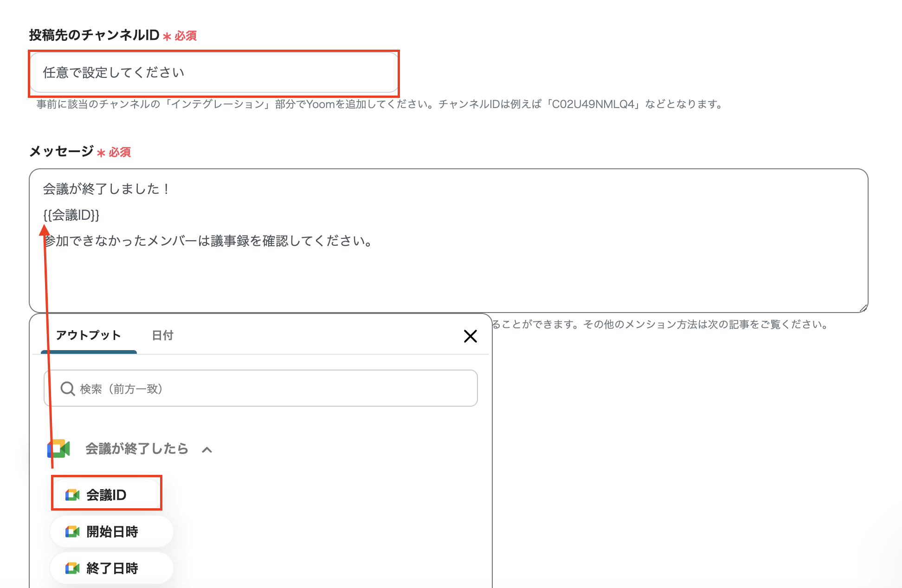902x588 pixels.
Task: Click the mention help text under the message box
Action: pyautogui.click(x=661, y=324)
